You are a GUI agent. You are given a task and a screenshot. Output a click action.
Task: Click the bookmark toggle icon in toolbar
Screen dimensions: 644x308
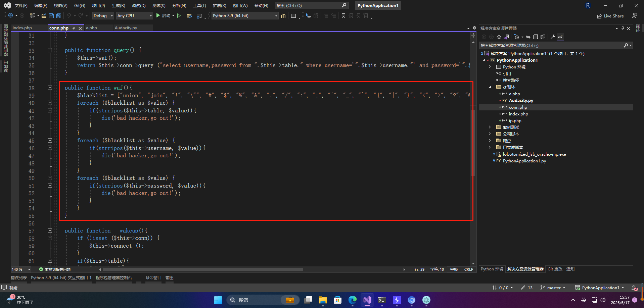coord(343,15)
